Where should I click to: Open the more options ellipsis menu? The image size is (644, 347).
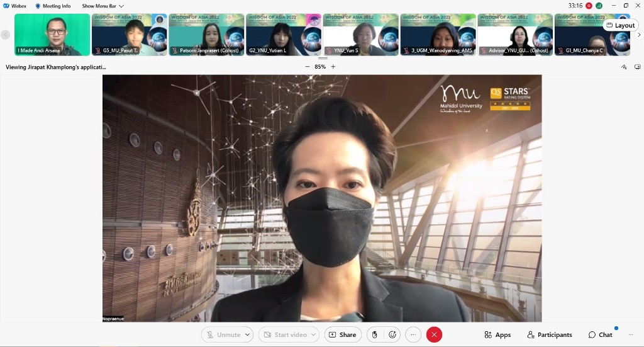(x=413, y=335)
